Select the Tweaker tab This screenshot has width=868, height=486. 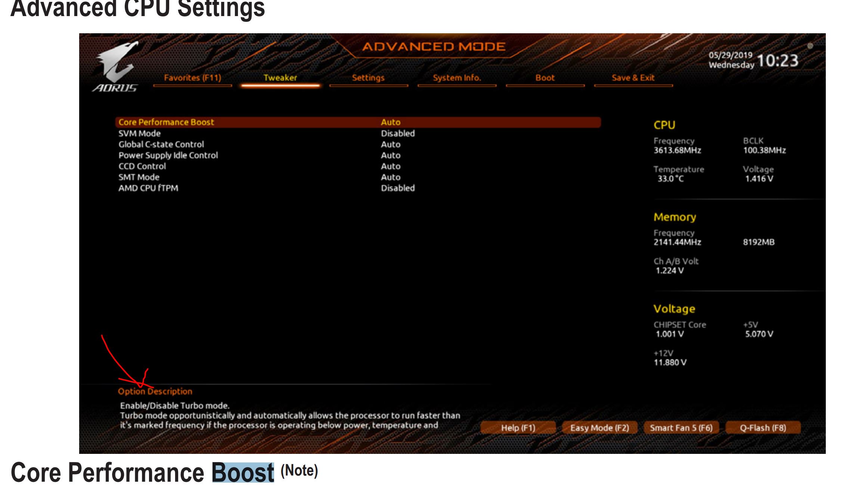(280, 78)
